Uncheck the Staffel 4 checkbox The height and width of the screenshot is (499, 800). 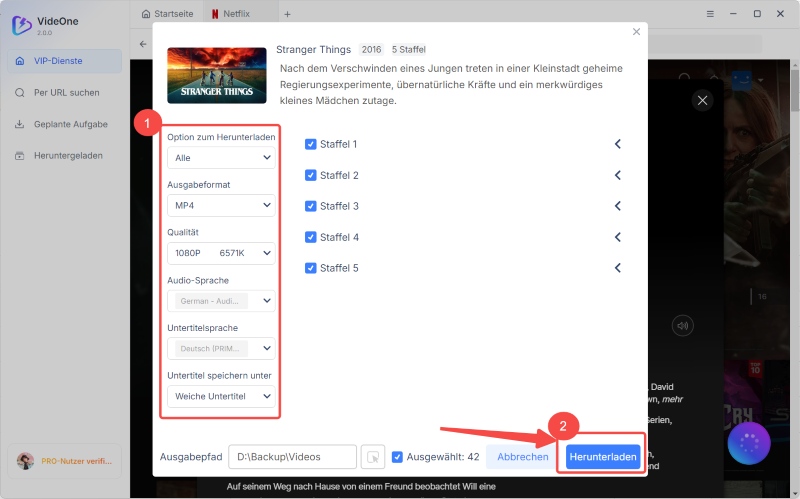point(310,237)
